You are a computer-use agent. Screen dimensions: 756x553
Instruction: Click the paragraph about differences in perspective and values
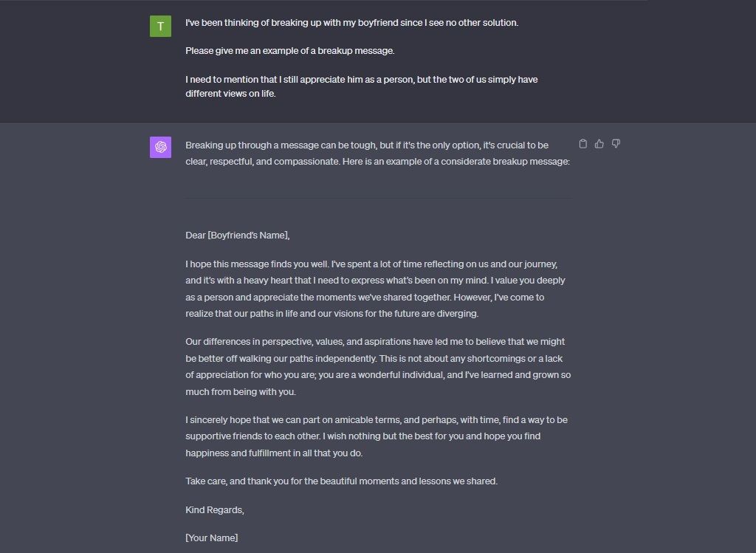[x=375, y=366]
